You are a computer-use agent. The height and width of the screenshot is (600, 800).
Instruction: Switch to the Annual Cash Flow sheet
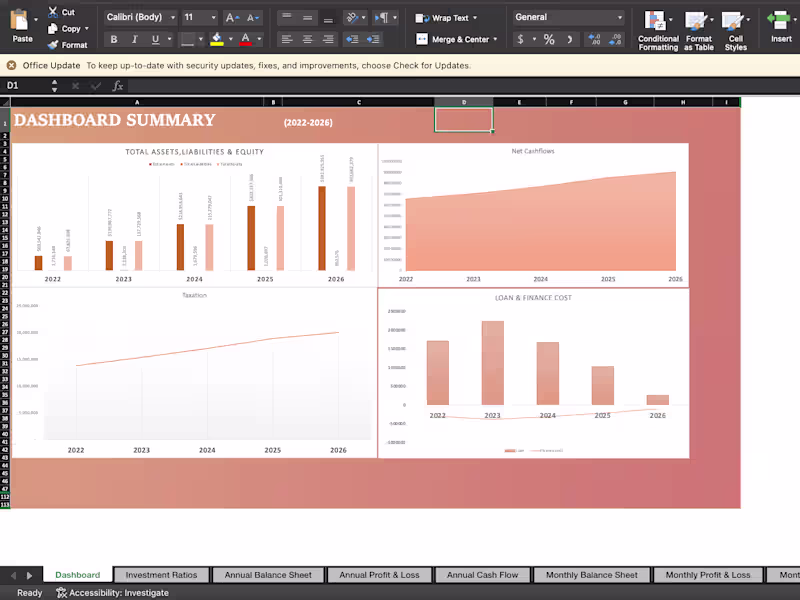(482, 574)
